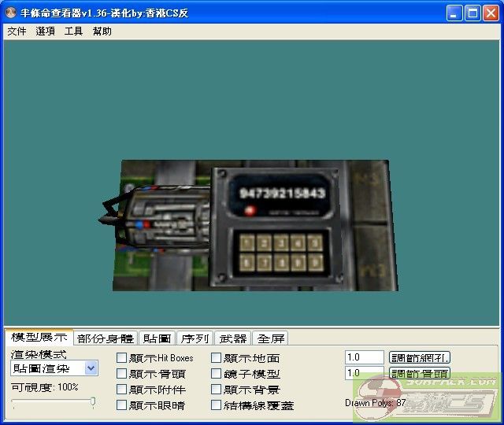Switch to the 序列 tab
The height and width of the screenshot is (425, 504).
click(195, 338)
